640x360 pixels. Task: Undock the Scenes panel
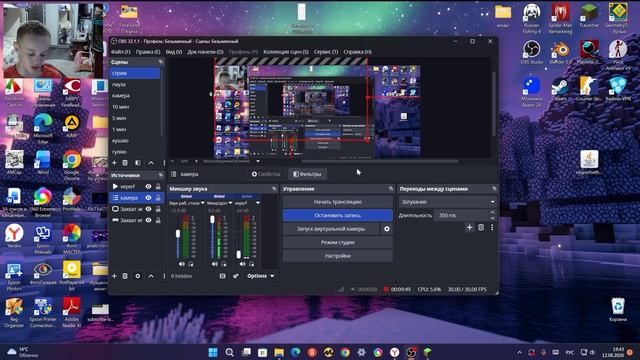click(161, 62)
